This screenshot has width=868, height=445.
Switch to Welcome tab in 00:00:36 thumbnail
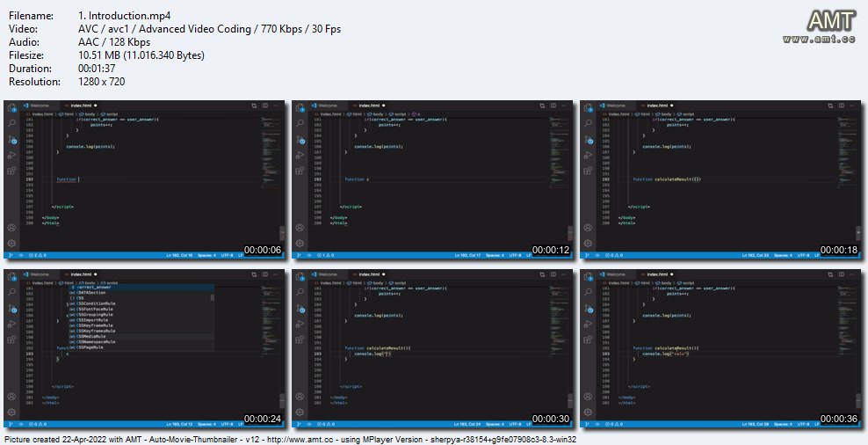pos(613,274)
